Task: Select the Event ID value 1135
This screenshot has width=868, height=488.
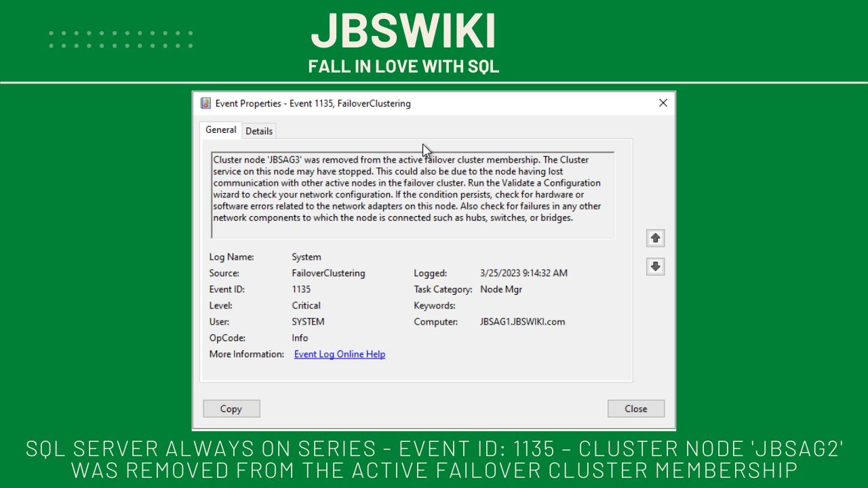Action: coord(301,289)
